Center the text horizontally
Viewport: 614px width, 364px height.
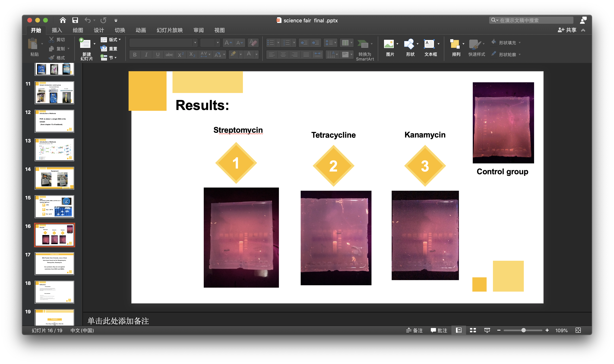pos(283,54)
